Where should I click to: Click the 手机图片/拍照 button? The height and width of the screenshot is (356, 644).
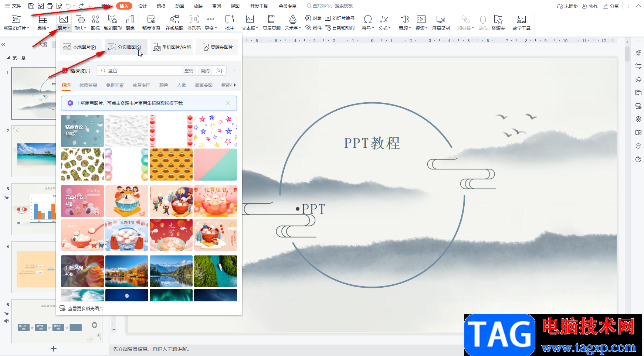172,47
